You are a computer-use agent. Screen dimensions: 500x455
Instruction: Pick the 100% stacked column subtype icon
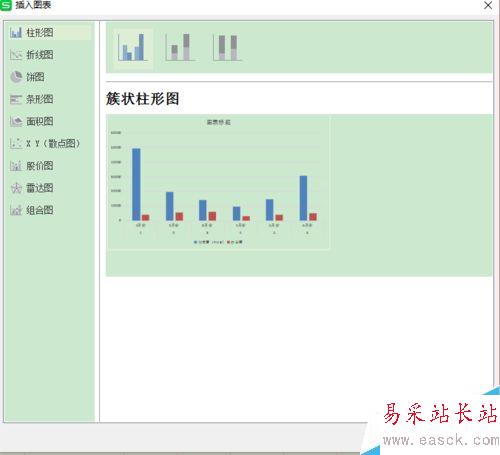228,48
